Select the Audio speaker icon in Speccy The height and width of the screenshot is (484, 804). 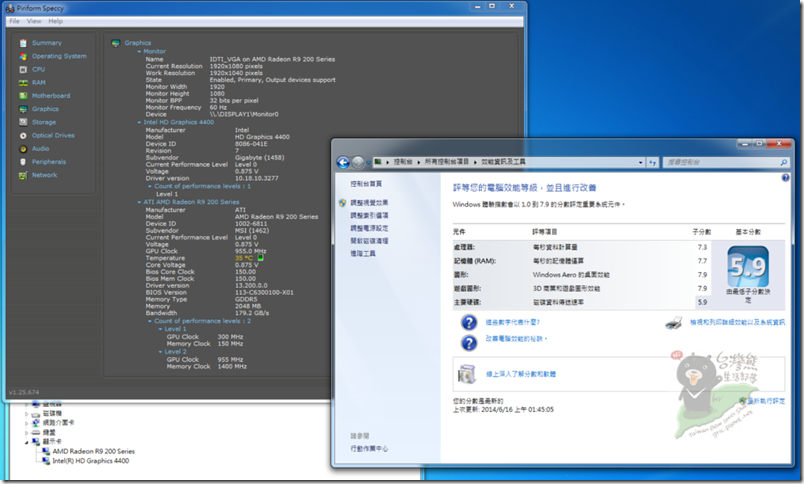click(23, 149)
